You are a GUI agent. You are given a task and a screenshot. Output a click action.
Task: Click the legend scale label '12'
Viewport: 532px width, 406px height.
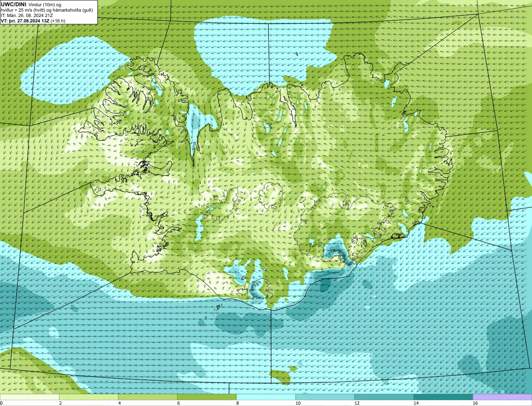(x=357, y=403)
